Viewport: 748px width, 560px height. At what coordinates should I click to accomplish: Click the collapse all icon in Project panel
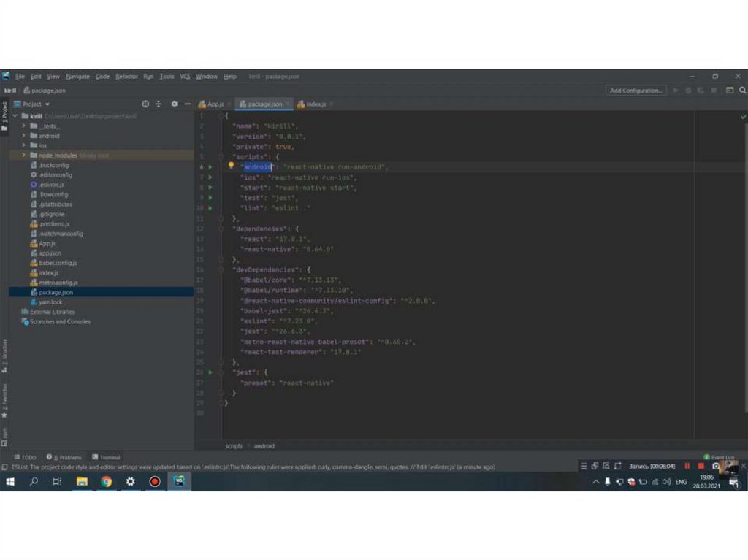pos(159,104)
